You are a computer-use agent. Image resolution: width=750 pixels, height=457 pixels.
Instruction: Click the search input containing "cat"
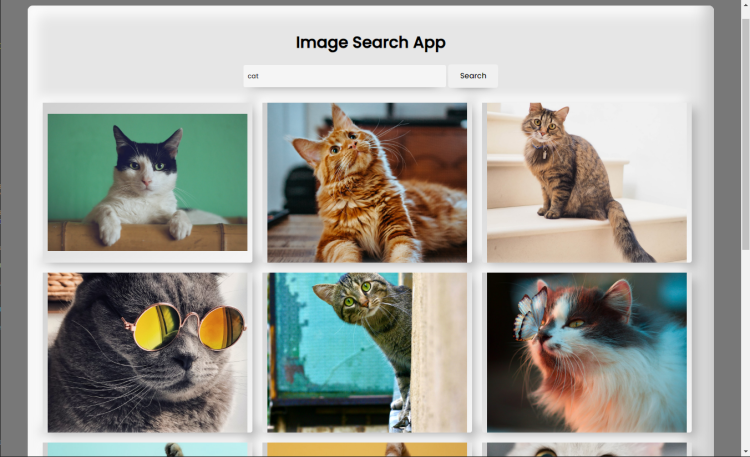coord(344,76)
